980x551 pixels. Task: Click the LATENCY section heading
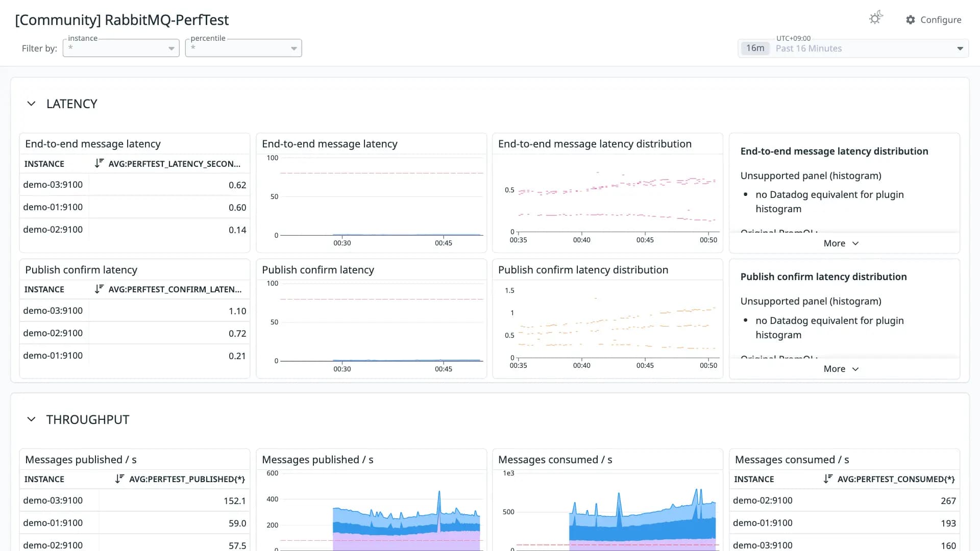pyautogui.click(x=72, y=104)
